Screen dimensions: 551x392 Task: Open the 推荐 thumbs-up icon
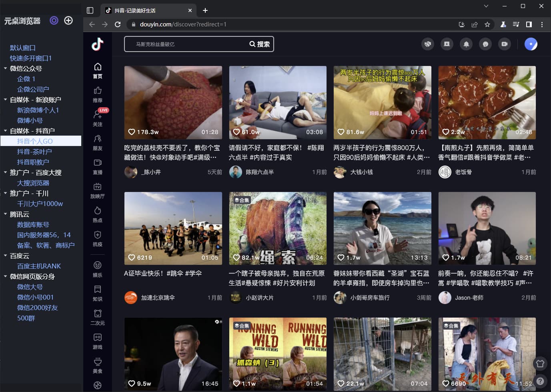pyautogui.click(x=97, y=94)
